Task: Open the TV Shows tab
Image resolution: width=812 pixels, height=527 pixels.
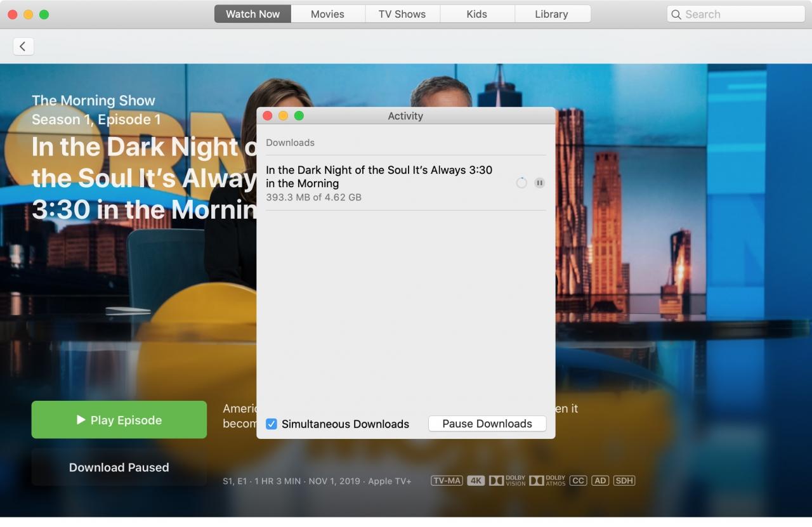Action: pyautogui.click(x=402, y=14)
